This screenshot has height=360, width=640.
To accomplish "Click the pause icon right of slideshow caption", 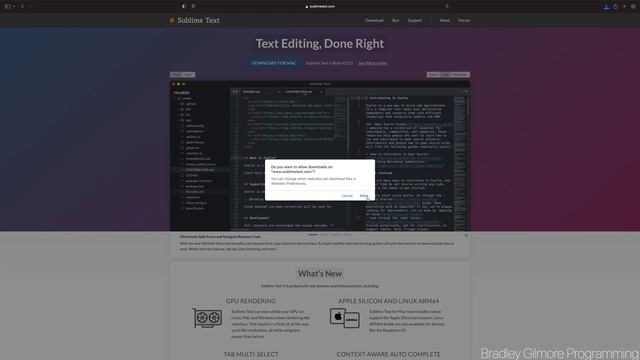I will (x=466, y=235).
